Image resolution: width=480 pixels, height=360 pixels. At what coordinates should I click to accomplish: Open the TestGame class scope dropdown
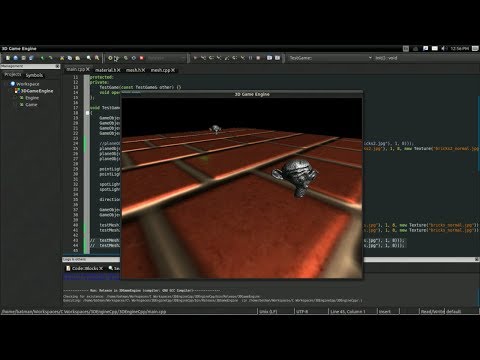[330, 58]
